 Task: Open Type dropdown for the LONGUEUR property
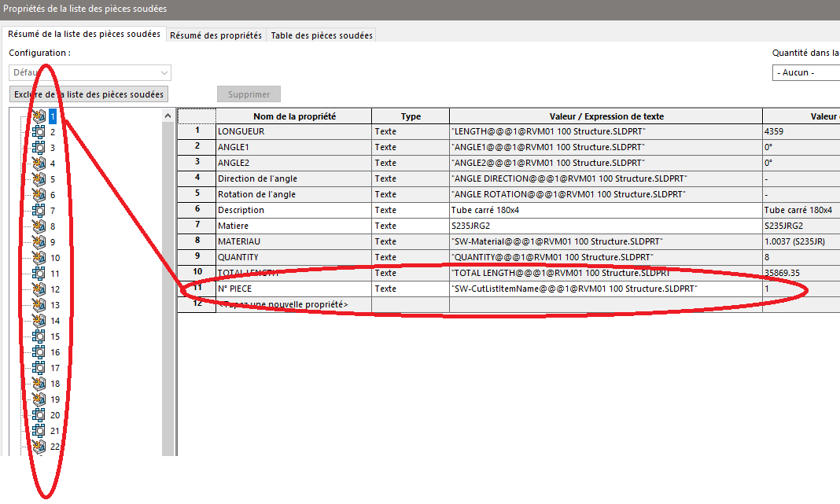coord(410,131)
